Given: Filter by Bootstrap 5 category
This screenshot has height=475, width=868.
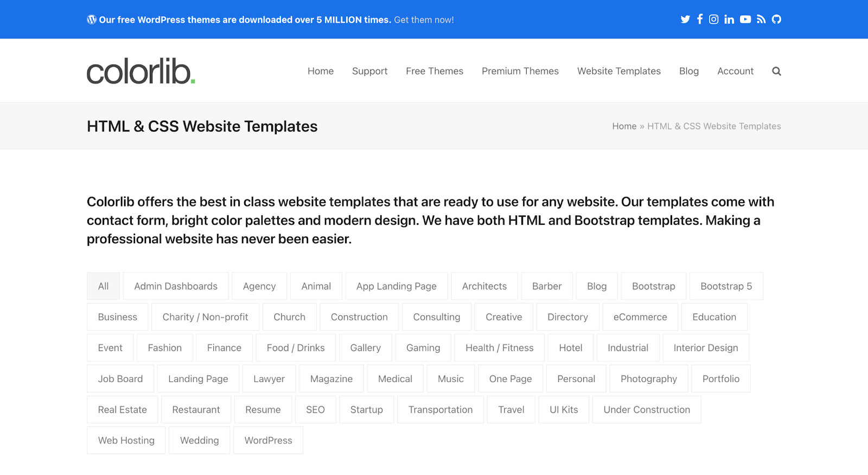Looking at the screenshot, I should click(726, 286).
